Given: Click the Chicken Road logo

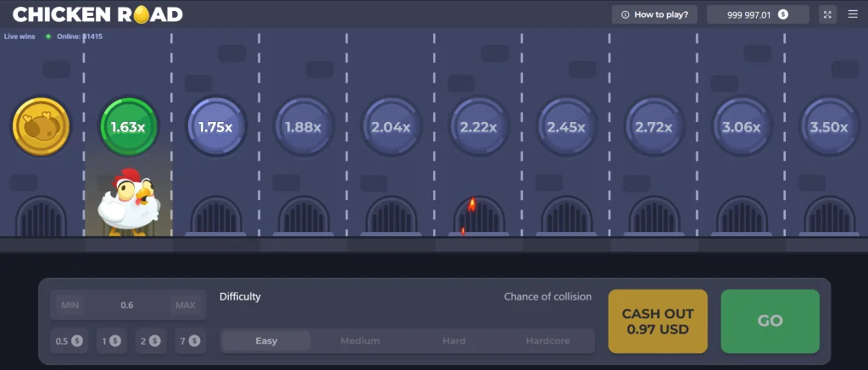Looking at the screenshot, I should 97,14.
